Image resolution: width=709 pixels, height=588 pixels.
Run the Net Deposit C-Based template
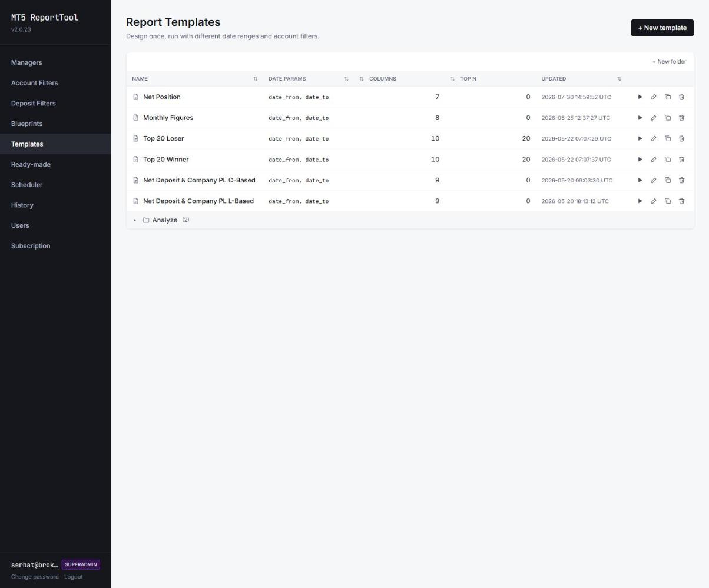[640, 181]
